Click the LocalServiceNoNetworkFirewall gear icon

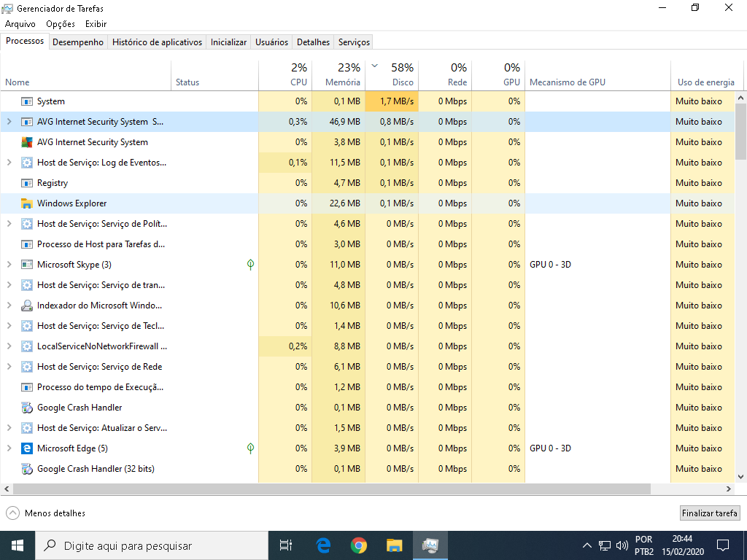(x=27, y=346)
